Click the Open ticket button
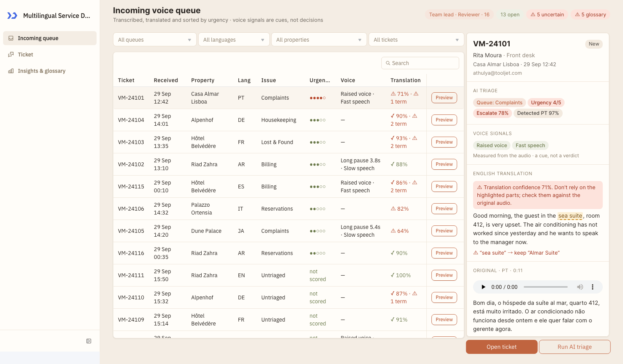Viewport: 623px width, 364px height. (502, 347)
